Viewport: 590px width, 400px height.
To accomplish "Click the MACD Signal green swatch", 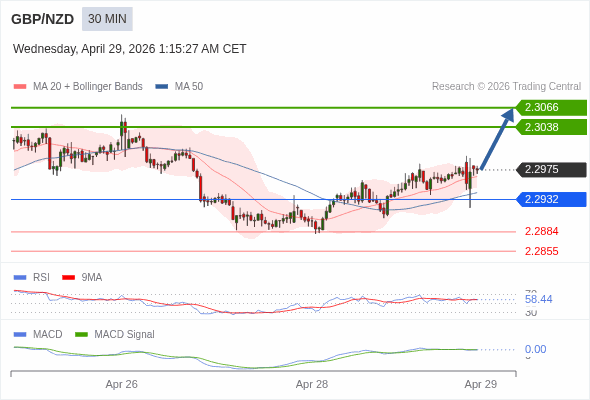I will [81, 335].
